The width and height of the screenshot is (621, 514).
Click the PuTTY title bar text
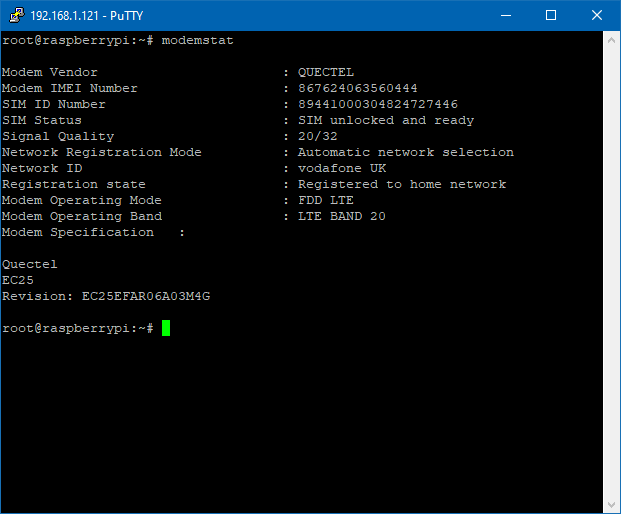click(x=87, y=16)
